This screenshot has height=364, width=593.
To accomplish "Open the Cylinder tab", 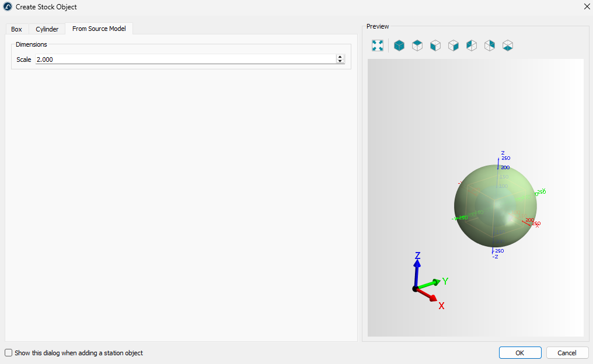I will (47, 29).
